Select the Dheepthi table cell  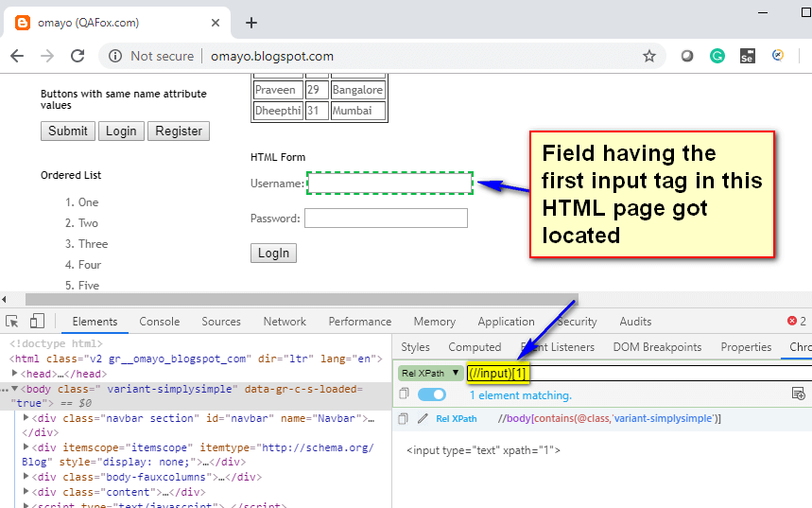278,111
